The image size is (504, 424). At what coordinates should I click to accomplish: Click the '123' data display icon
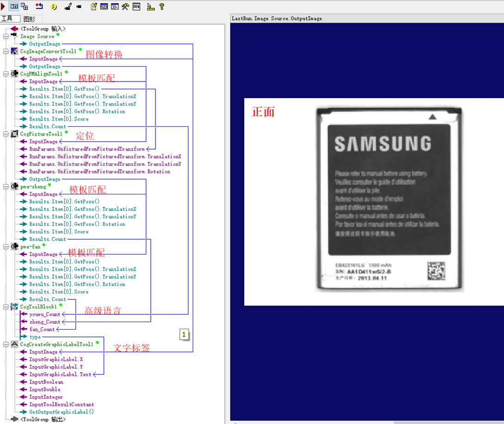pyautogui.click(x=104, y=6)
